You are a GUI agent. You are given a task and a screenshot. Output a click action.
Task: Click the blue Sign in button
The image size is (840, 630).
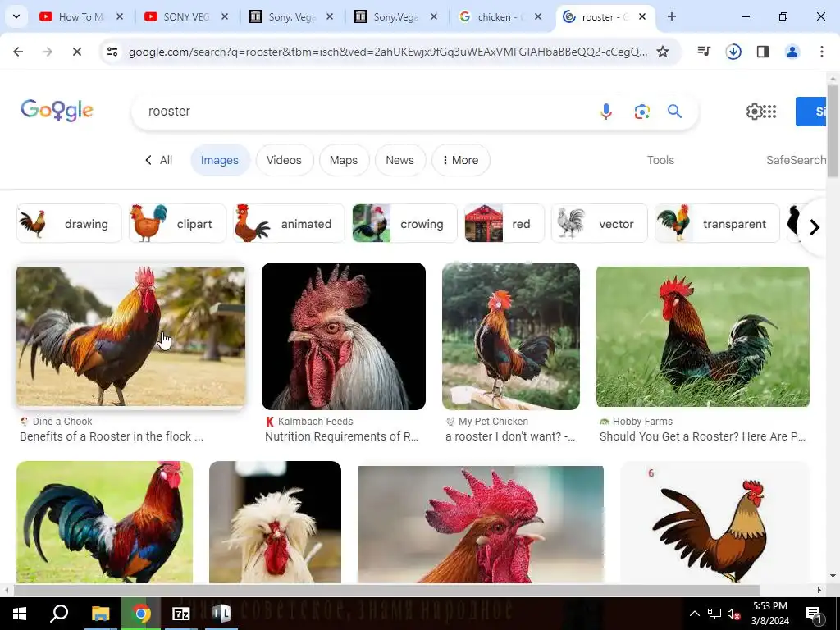[x=811, y=112]
